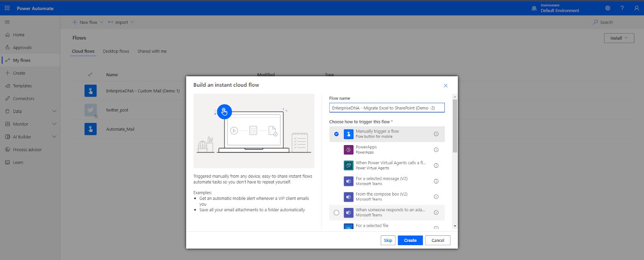Open Create in the sidebar
Viewport: 644px width, 260px height.
coord(30,73)
